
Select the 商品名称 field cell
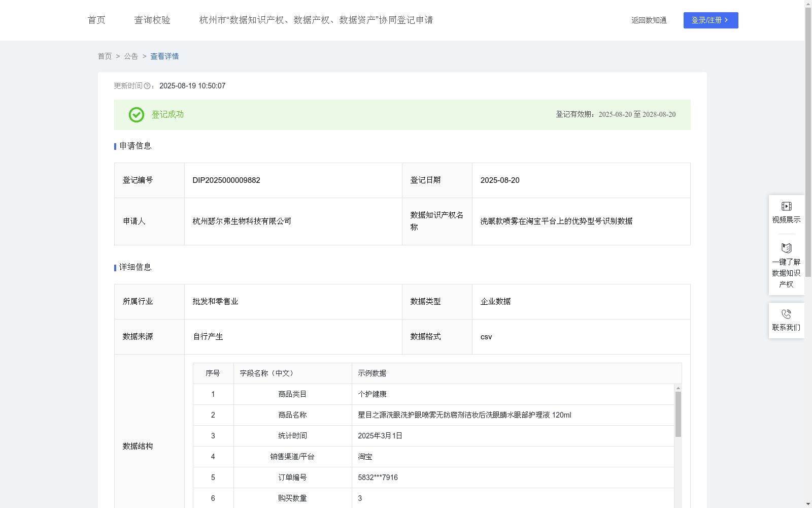292,415
